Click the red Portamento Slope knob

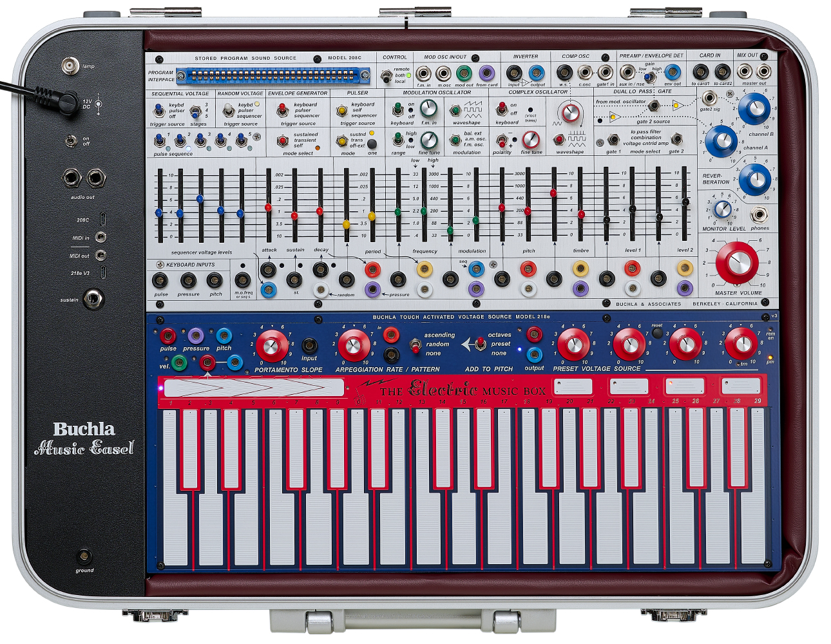click(272, 346)
